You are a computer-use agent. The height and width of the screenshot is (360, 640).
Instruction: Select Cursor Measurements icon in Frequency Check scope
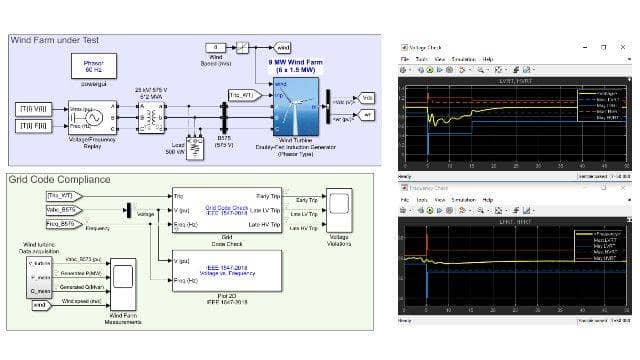527,211
